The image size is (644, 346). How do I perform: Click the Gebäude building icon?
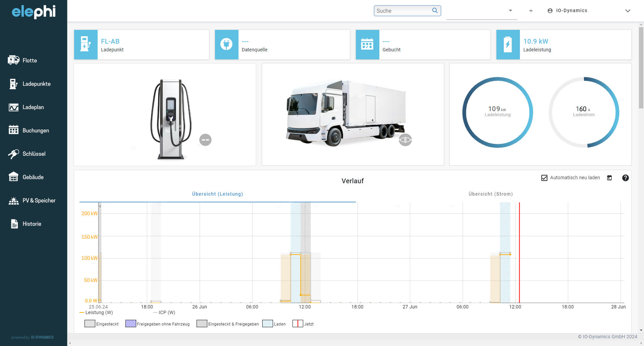(13, 177)
